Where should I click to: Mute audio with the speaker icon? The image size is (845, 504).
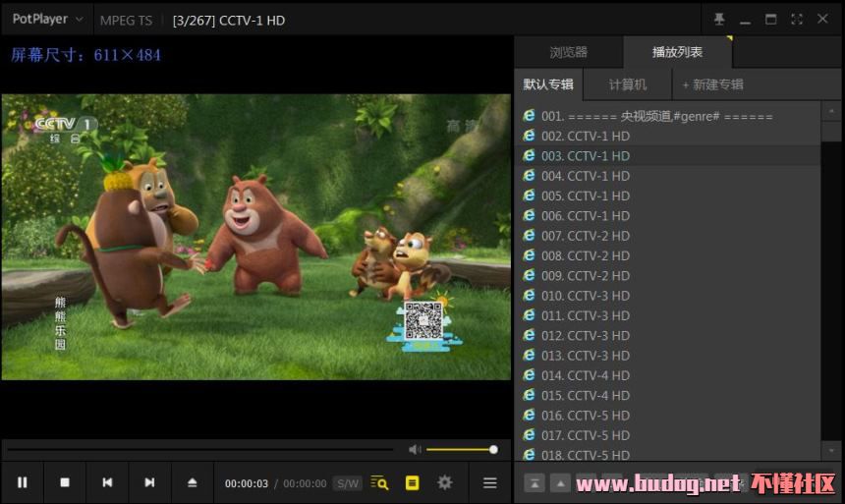(x=415, y=450)
